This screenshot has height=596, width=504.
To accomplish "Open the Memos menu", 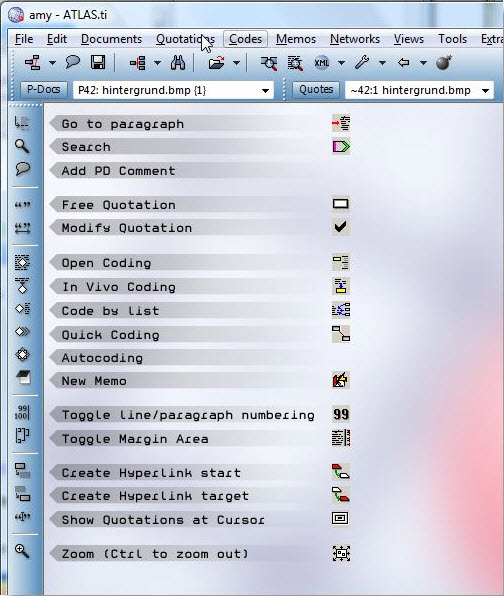I will point(296,39).
